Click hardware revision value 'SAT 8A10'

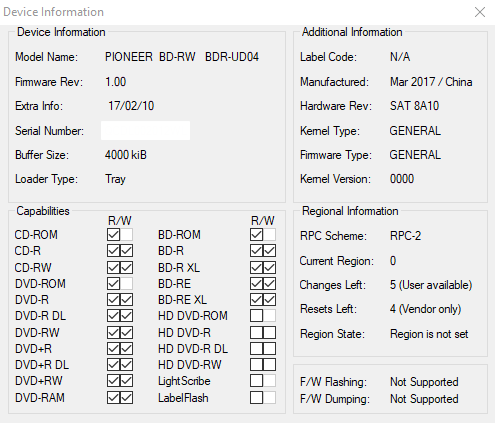pos(414,106)
